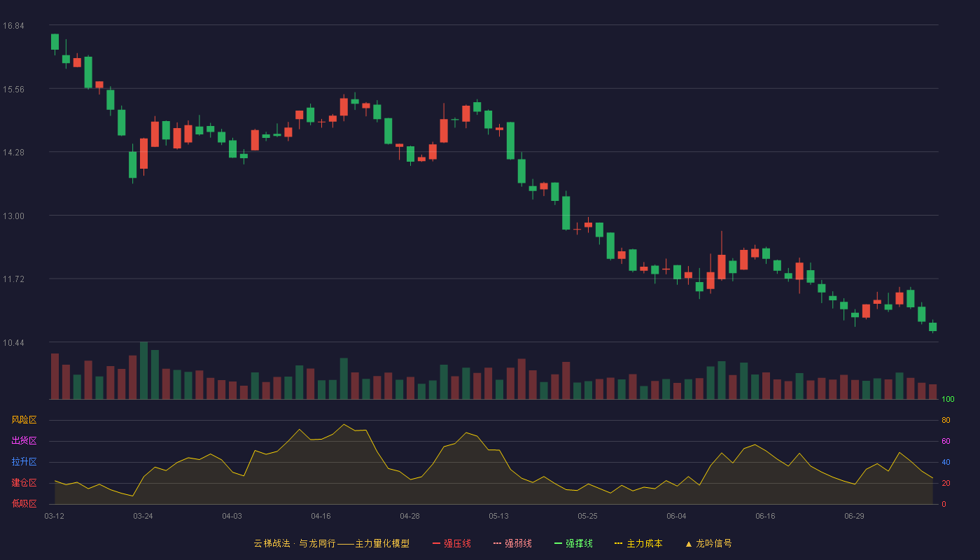Click the 14.28 price axis label
The height and width of the screenshot is (560, 980).
pyautogui.click(x=13, y=153)
